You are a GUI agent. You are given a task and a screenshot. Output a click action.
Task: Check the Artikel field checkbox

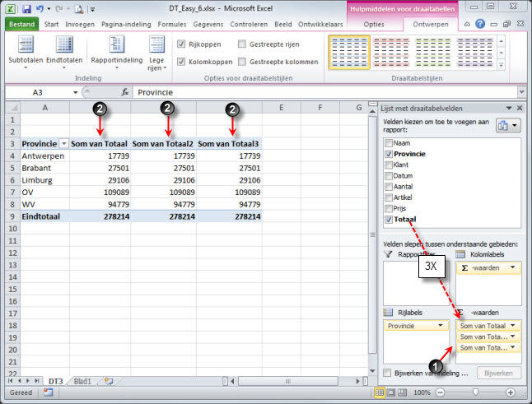tap(389, 197)
